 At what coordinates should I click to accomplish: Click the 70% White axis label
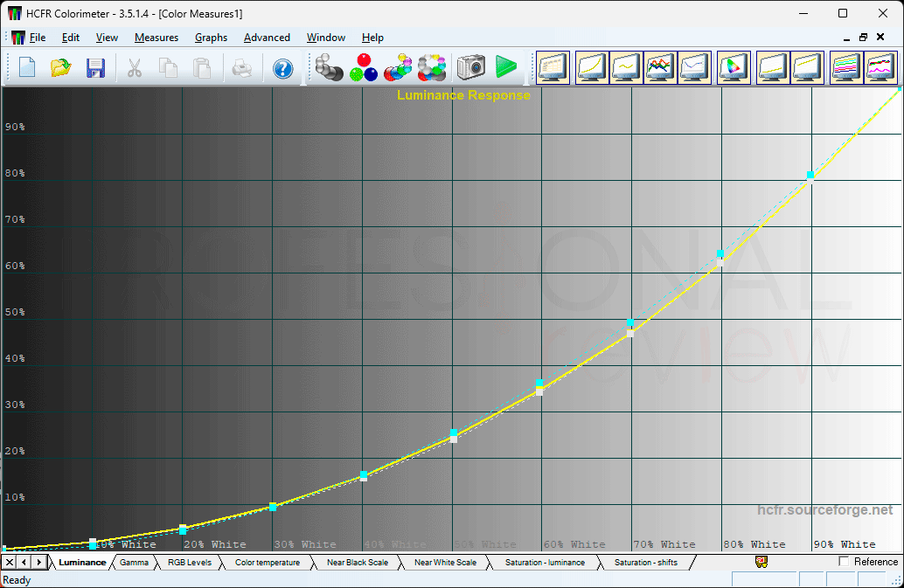(x=664, y=544)
